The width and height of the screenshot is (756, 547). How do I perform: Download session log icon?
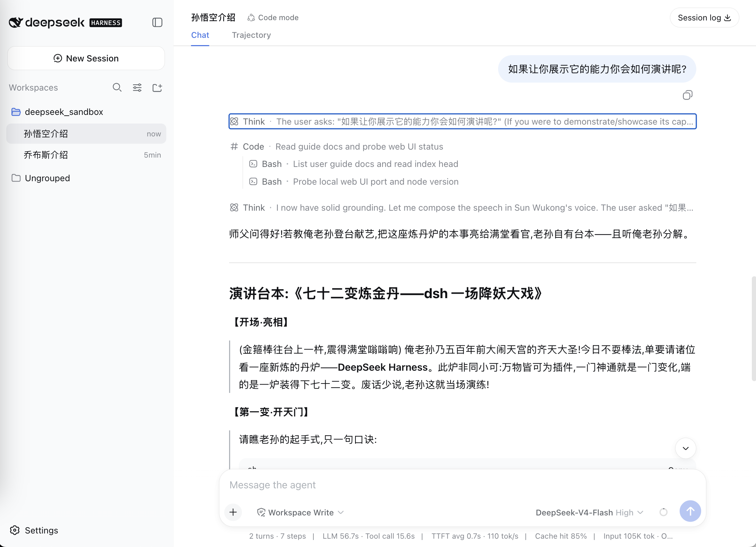tap(728, 18)
